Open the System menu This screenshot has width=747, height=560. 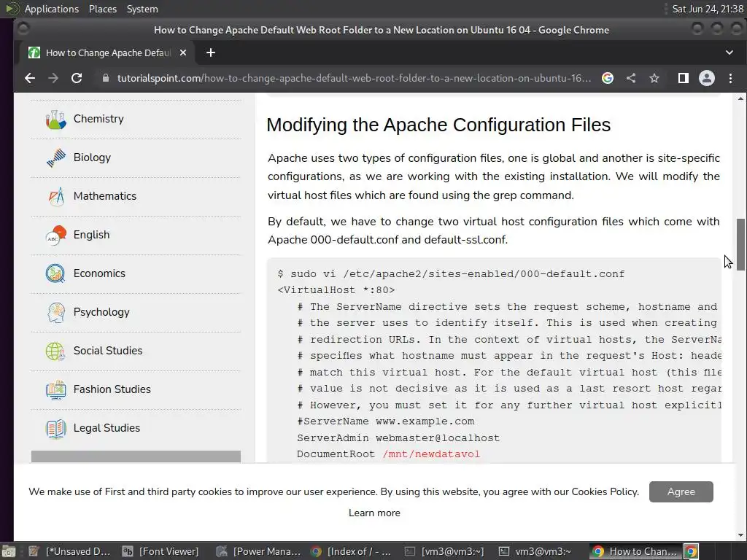point(142,9)
